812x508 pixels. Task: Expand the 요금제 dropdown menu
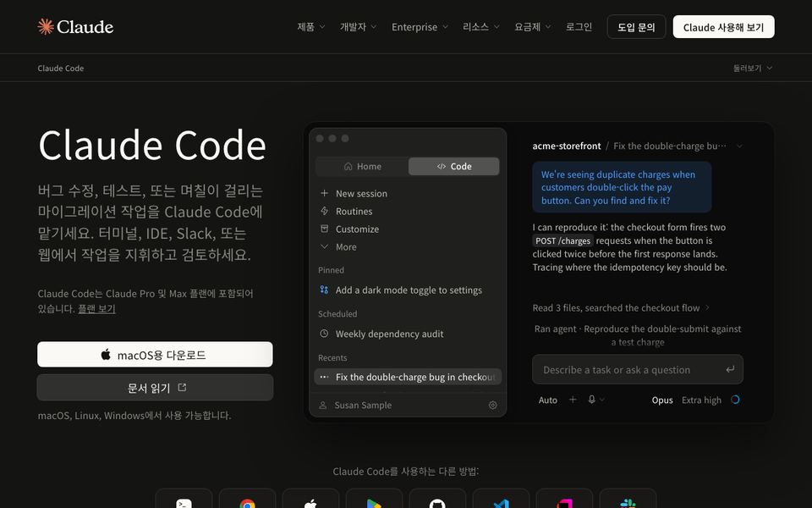532,27
